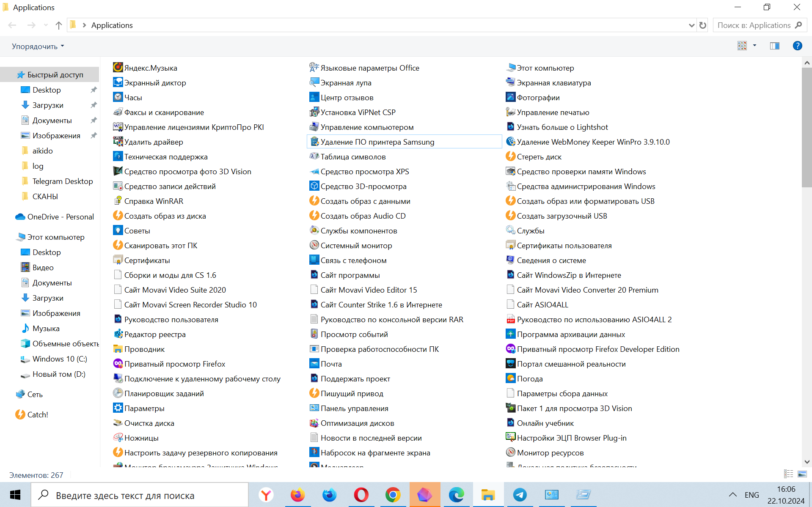Open the Часы clock icon
Viewport: 812px width, 507px height.
coord(118,97)
